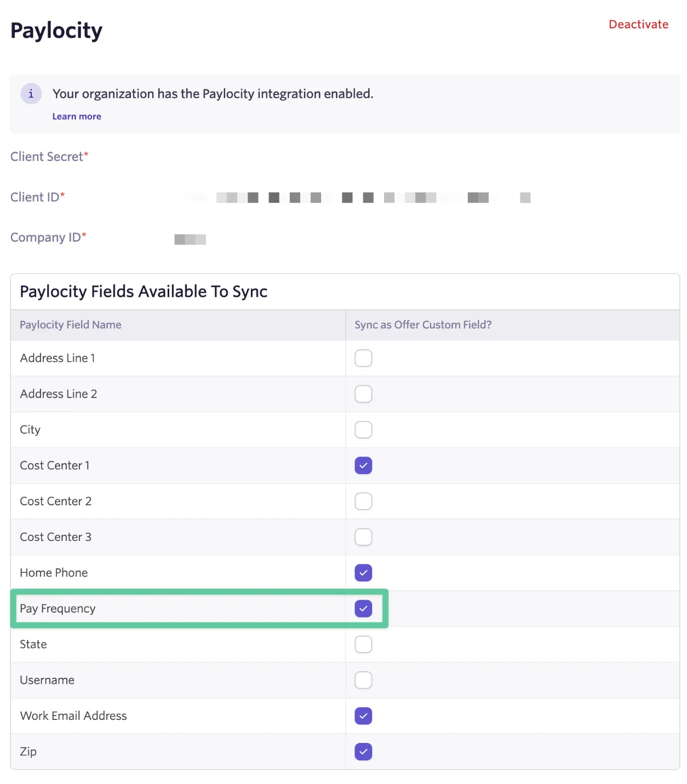Tick the Cost Center 3 checkbox
This screenshot has height=784, width=687.
(363, 537)
